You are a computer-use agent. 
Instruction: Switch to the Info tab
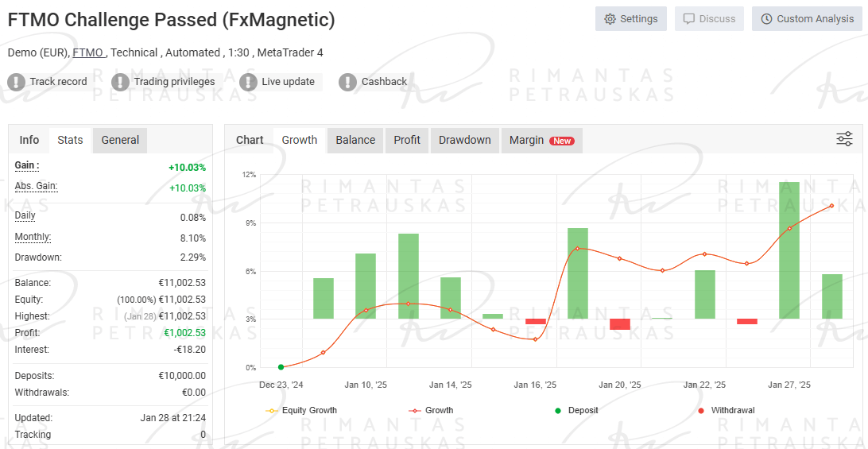click(29, 140)
